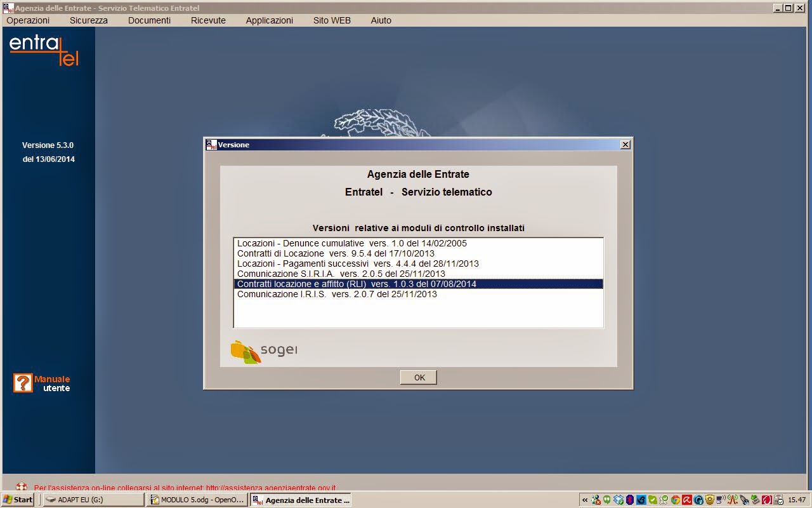Screen dimensions: 812x508
Task: Click OK in the Versione dialog
Action: point(419,377)
